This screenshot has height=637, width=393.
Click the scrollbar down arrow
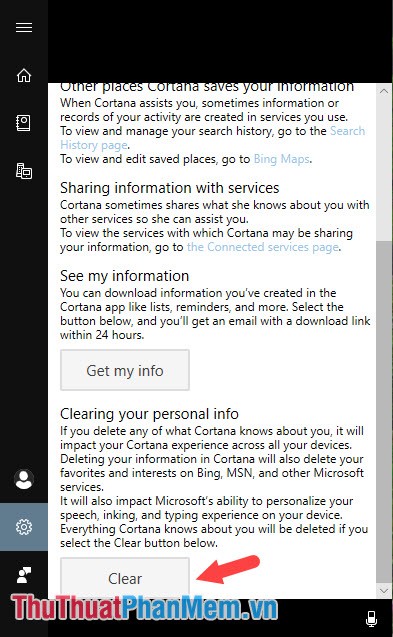click(384, 590)
